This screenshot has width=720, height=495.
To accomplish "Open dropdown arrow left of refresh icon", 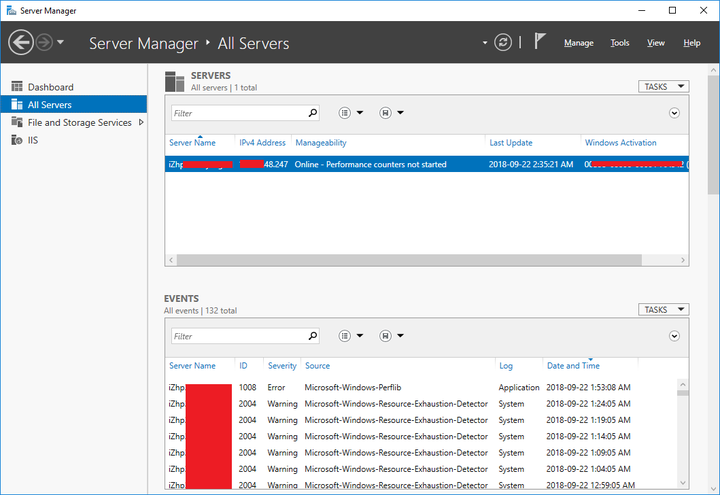I will 485,43.
